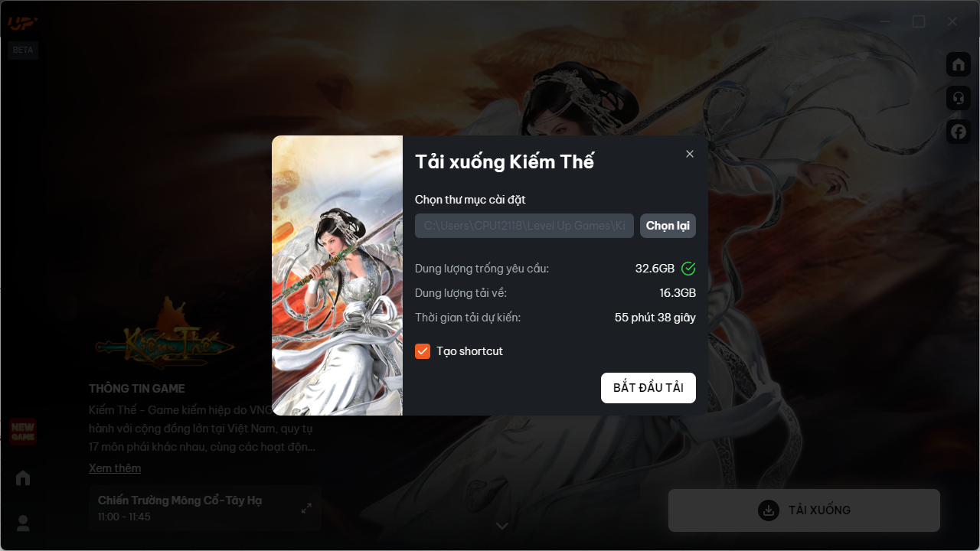
Task: Click the Chọn lại folder button
Action: pyautogui.click(x=668, y=226)
